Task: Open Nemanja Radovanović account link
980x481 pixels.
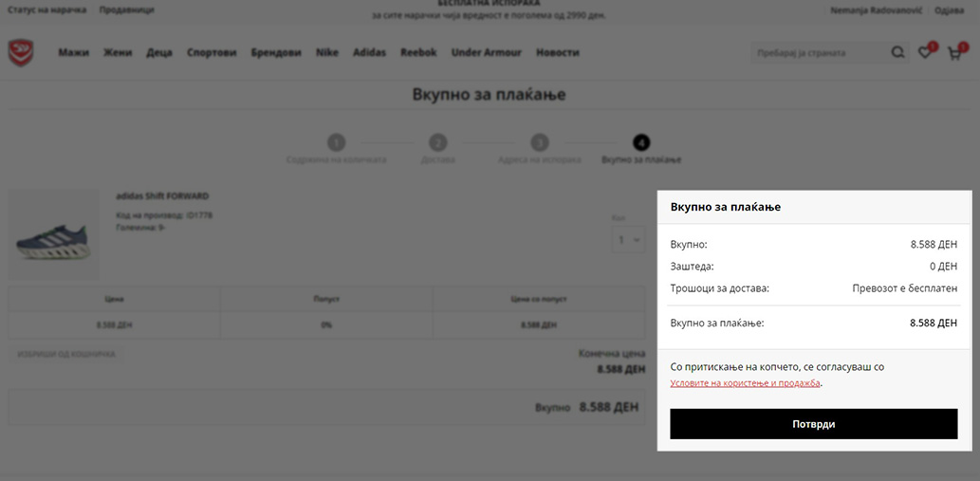Action: [x=877, y=10]
